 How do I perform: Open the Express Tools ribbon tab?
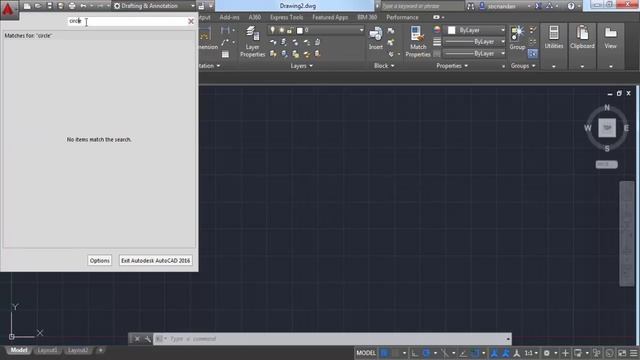(x=287, y=17)
